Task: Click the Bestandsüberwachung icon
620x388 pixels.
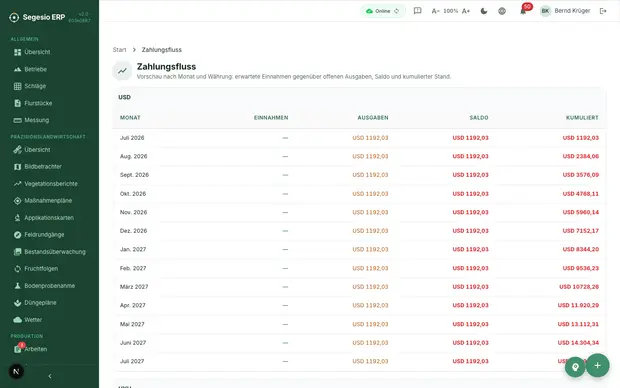Action: tap(17, 252)
